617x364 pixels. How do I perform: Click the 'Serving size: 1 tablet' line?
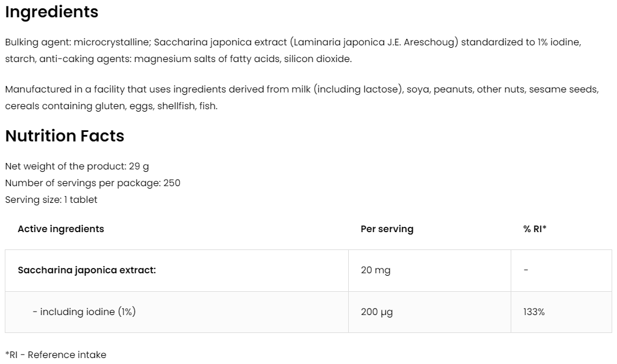51,199
